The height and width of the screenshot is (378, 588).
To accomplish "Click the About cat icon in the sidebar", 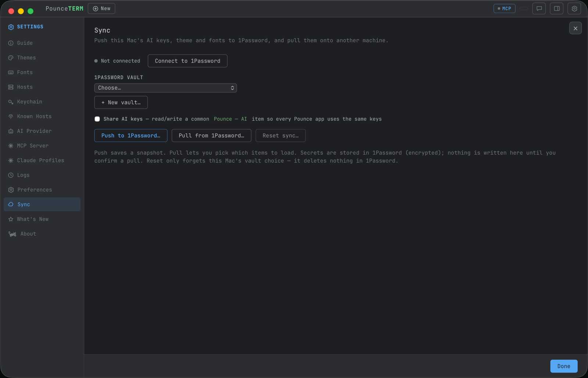I will [12, 234].
